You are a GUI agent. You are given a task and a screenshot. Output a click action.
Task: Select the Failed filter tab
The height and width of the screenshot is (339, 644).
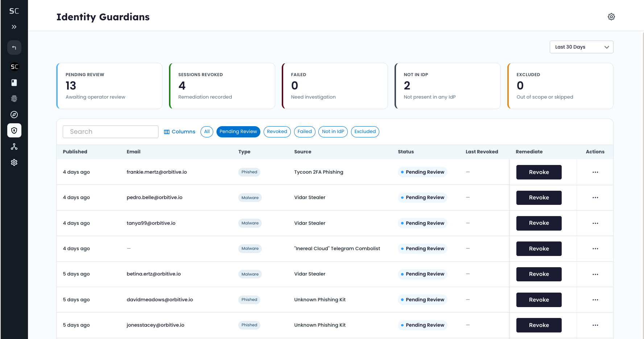pos(305,132)
